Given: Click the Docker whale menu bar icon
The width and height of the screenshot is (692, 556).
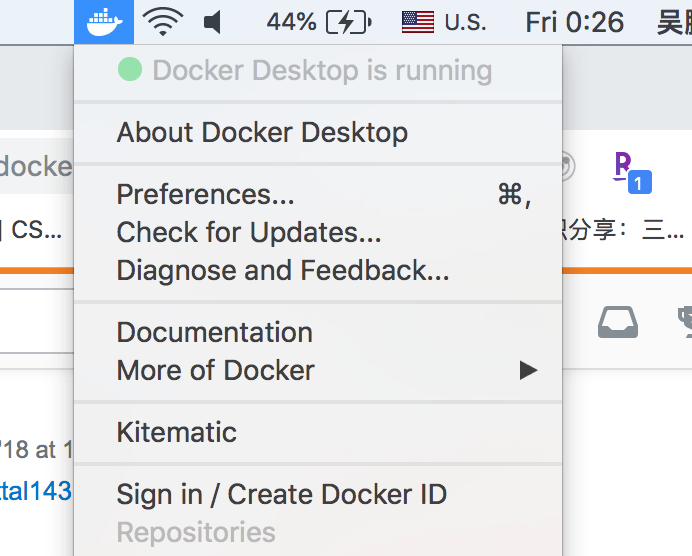Looking at the screenshot, I should pos(104,21).
